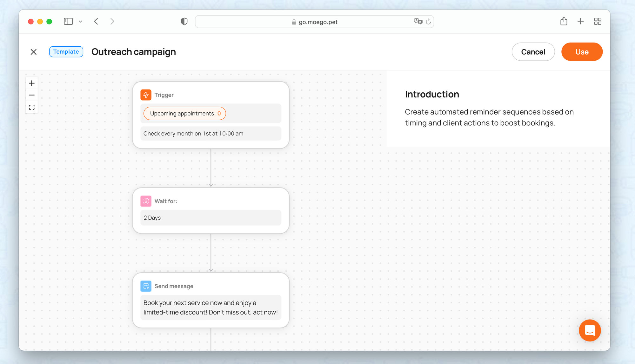Click the orange Use button

(x=582, y=52)
